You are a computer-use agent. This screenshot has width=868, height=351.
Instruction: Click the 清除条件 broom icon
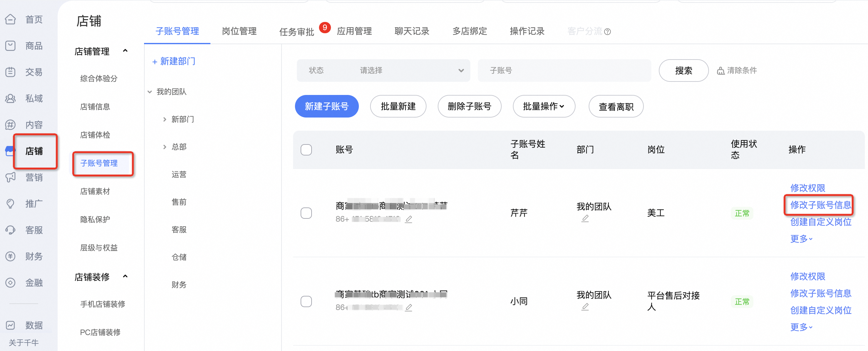click(x=721, y=71)
